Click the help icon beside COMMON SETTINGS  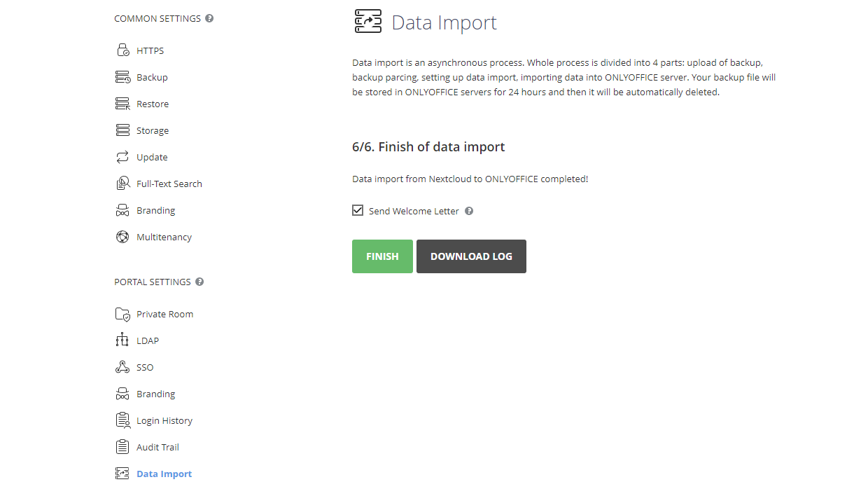(209, 18)
